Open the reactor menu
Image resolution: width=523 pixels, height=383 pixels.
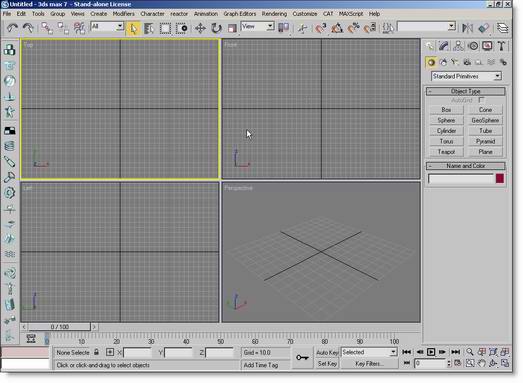(179, 14)
